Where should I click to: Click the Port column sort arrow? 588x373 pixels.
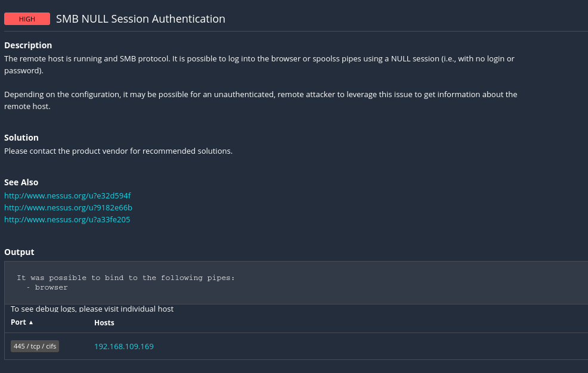[x=31, y=322]
